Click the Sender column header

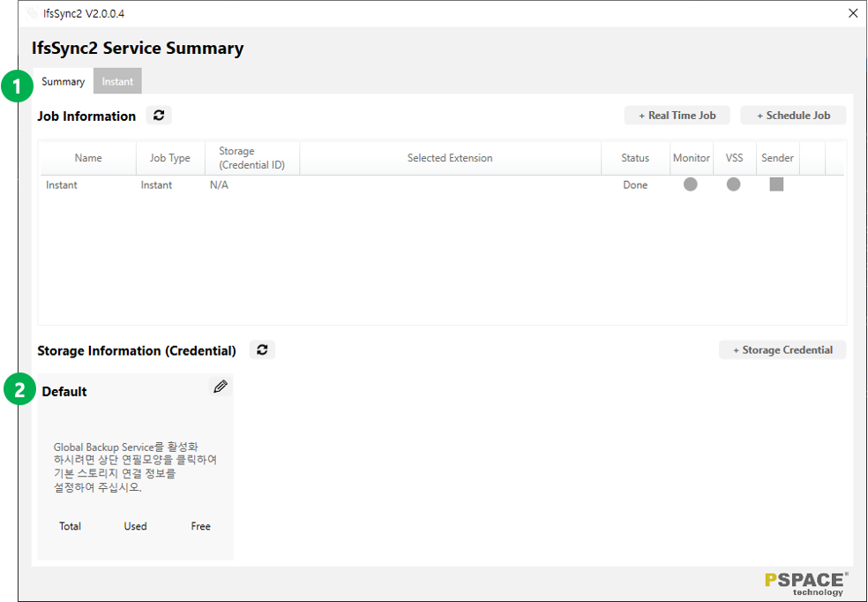click(777, 158)
